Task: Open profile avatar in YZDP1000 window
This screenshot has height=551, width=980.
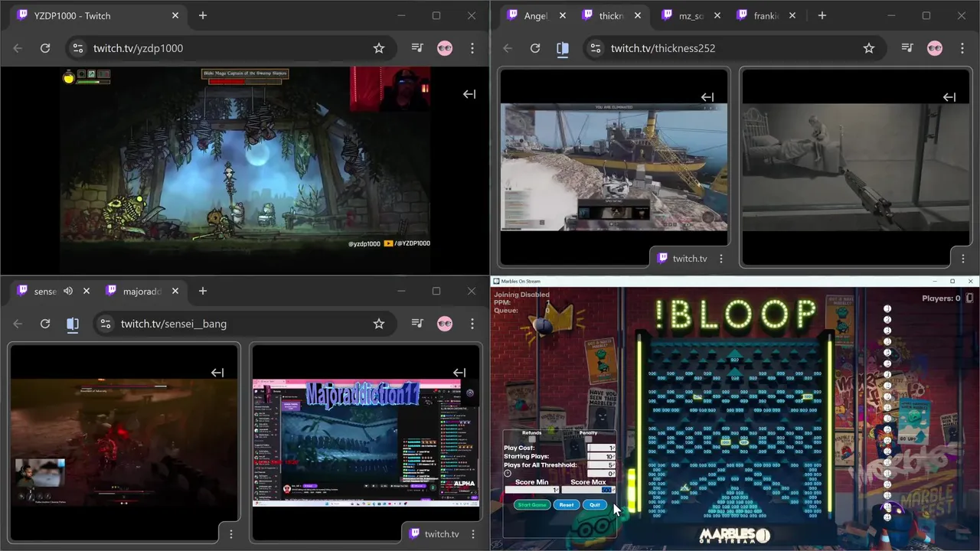Action: point(445,48)
